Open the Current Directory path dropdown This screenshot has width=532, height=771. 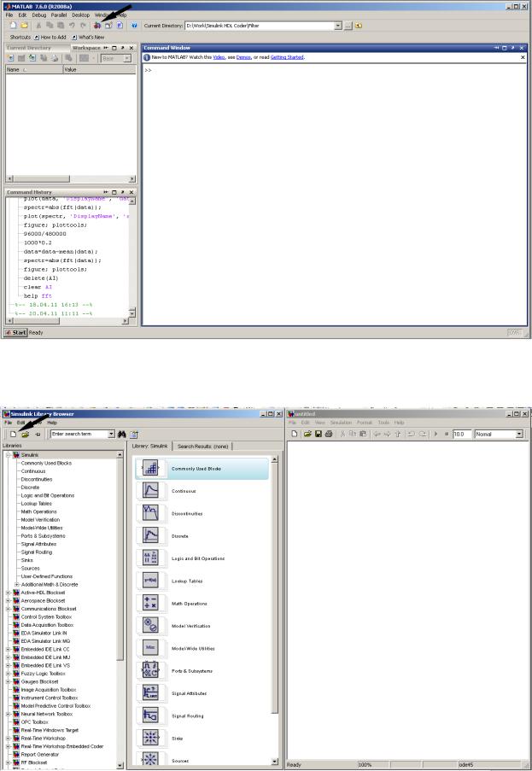[x=338, y=26]
